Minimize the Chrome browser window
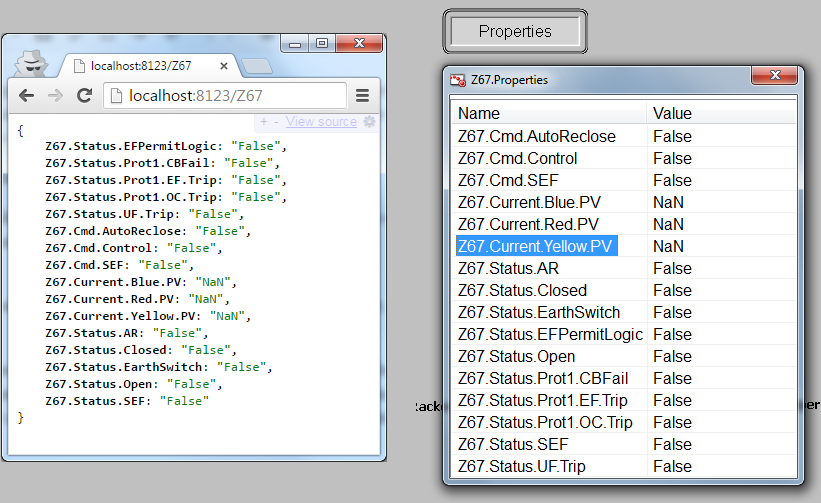The width and height of the screenshot is (821, 503). (295, 43)
